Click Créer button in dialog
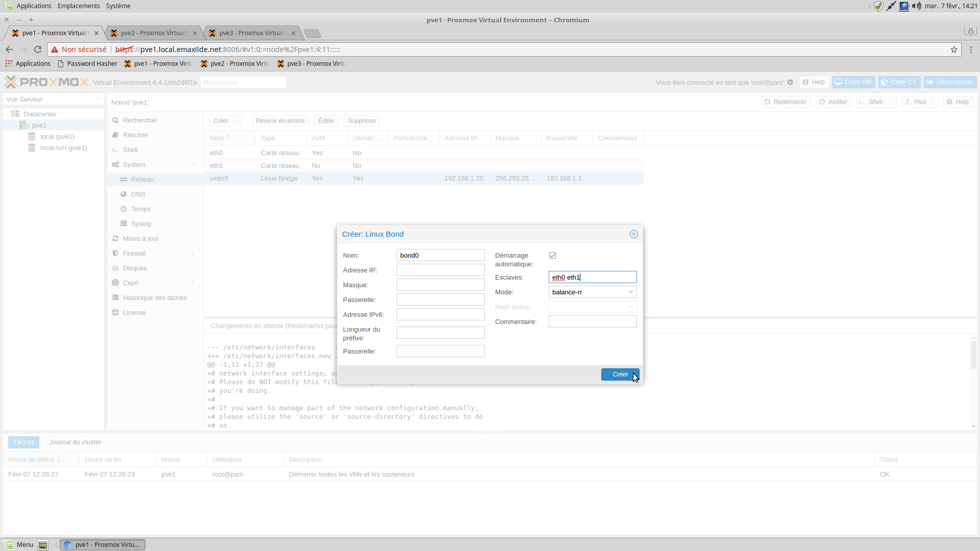The image size is (980, 551). pos(620,374)
